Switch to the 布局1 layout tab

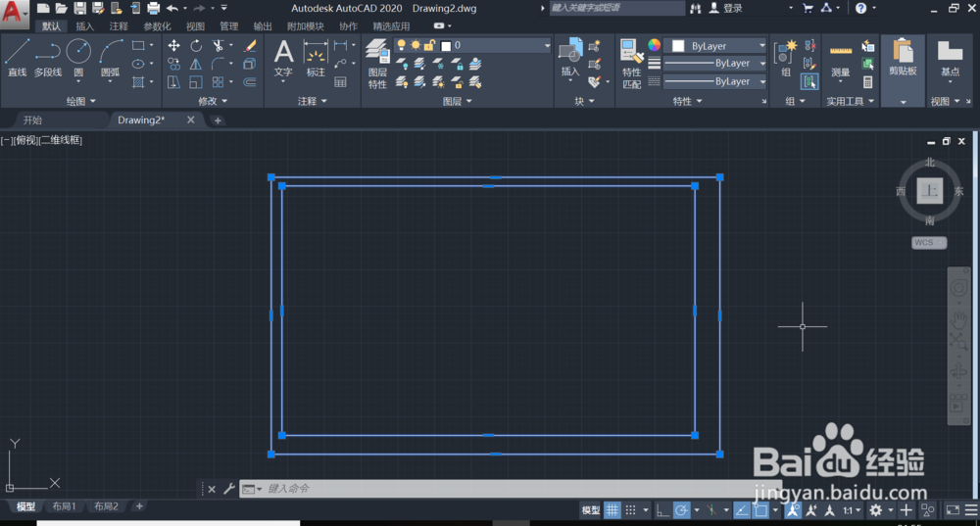[x=64, y=506]
